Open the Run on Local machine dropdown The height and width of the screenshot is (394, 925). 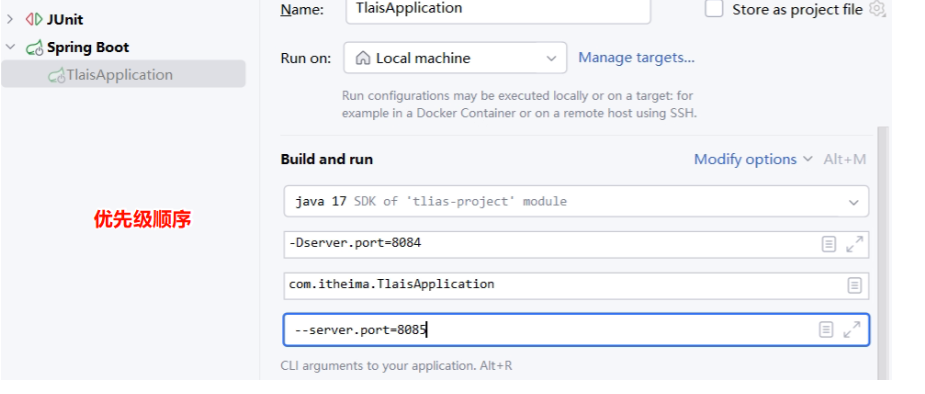(x=455, y=58)
